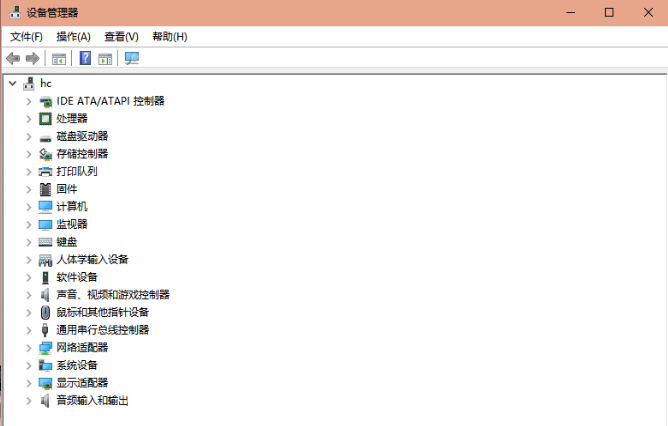This screenshot has height=426, width=668.
Task: Expand the 键盘 node
Action: tap(29, 242)
